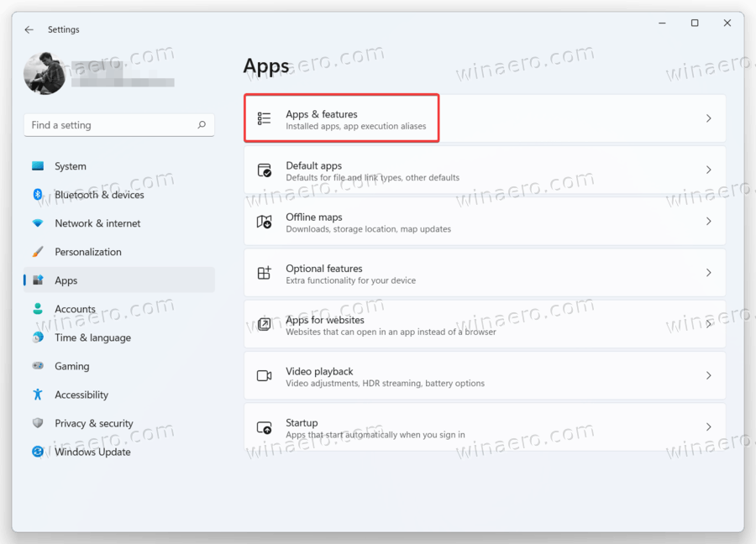Viewport: 756px width, 544px height.
Task: Click the Startup icon
Action: 264,427
